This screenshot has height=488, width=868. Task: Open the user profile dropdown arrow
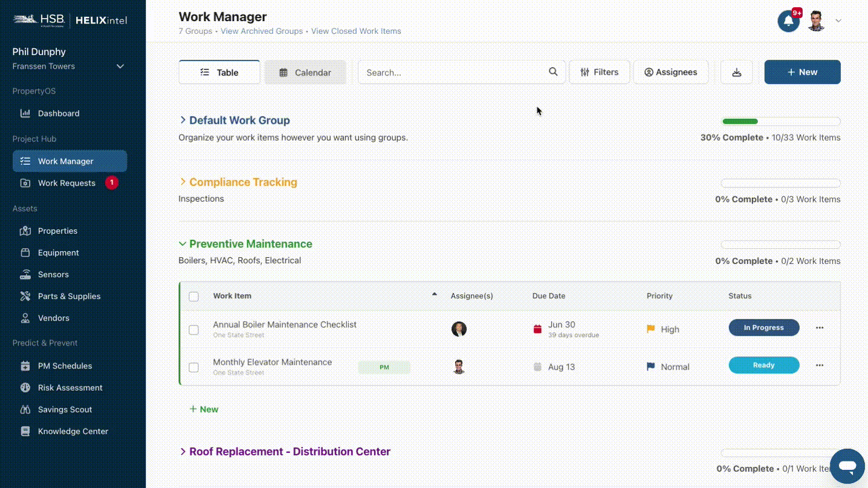(838, 21)
